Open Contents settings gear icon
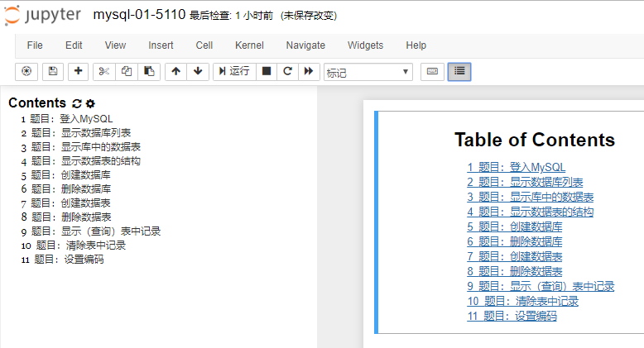This screenshot has height=348, width=644. pyautogui.click(x=90, y=103)
